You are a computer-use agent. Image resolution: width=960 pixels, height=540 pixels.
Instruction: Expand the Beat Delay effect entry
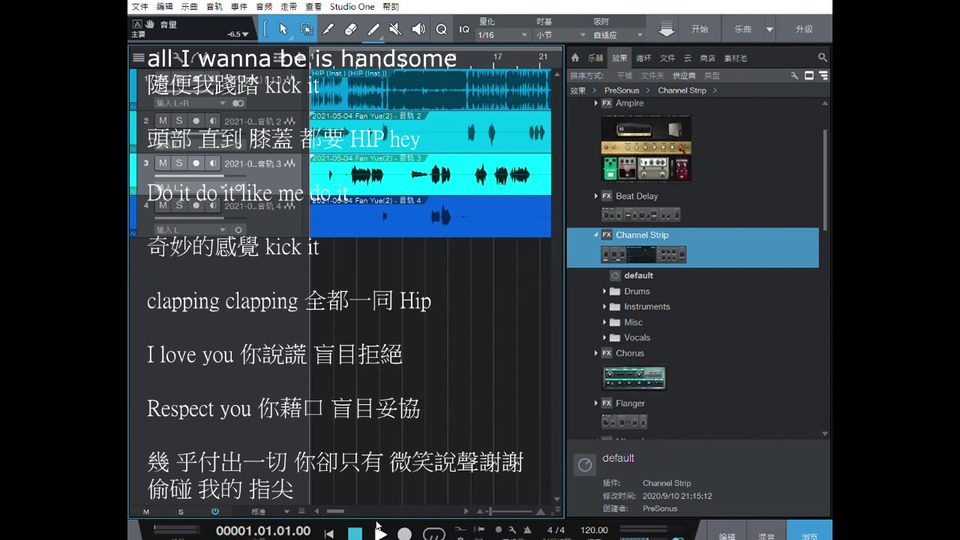point(596,196)
